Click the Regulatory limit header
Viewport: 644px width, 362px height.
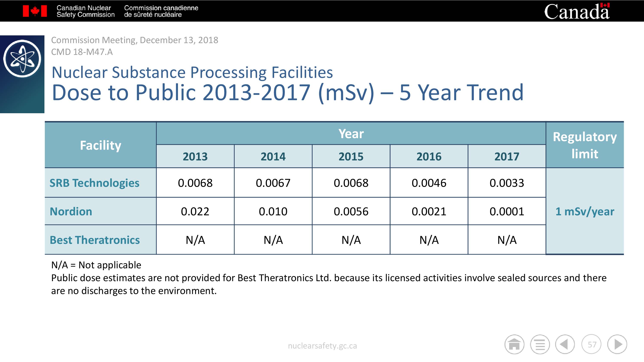(x=585, y=145)
